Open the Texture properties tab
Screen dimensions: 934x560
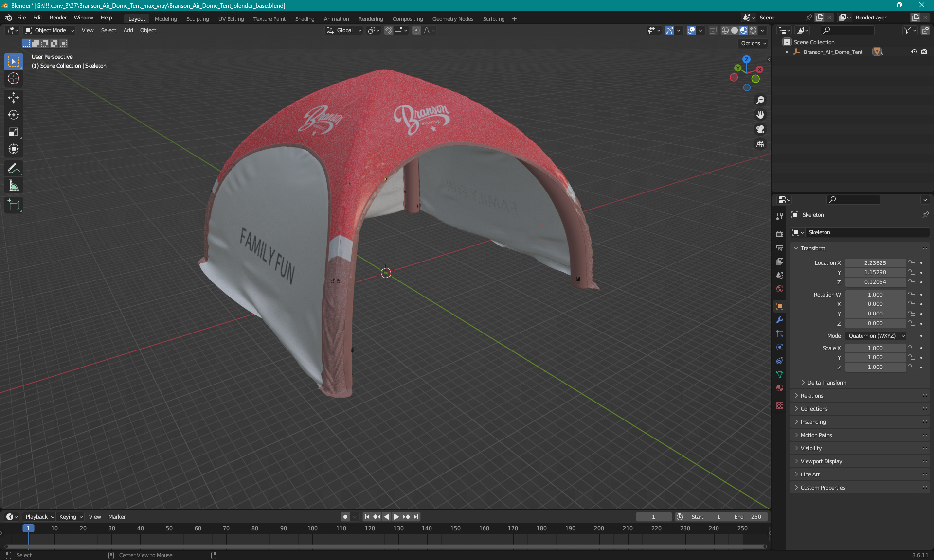(780, 405)
